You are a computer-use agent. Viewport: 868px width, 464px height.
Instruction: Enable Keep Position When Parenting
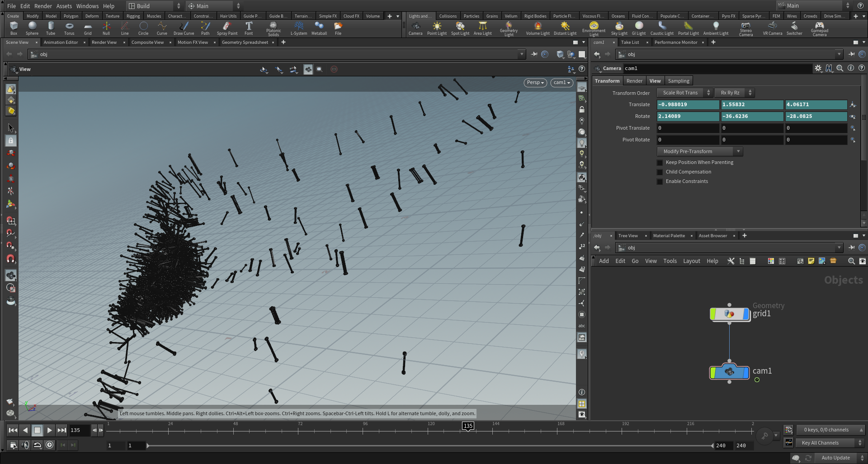(x=660, y=163)
